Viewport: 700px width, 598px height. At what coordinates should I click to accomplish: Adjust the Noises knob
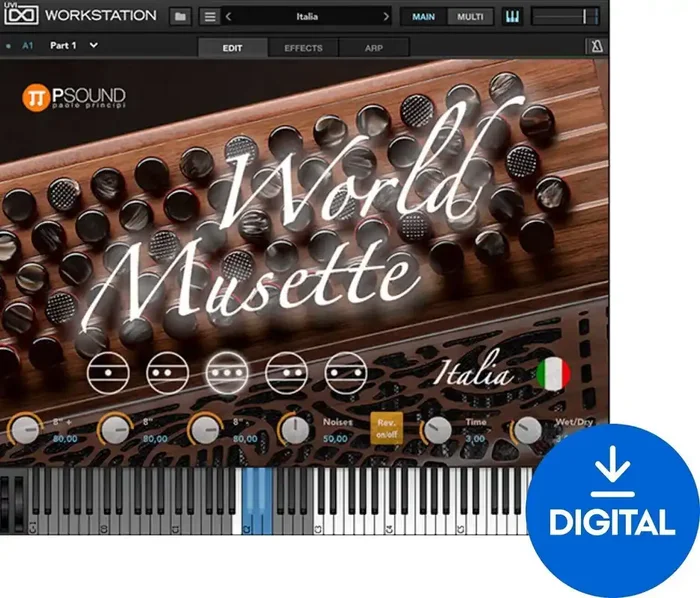295,430
